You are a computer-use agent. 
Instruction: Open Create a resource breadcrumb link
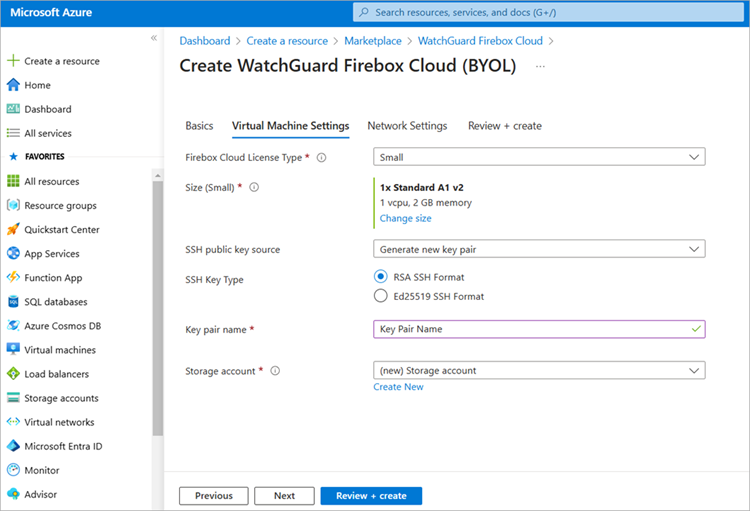(x=287, y=41)
